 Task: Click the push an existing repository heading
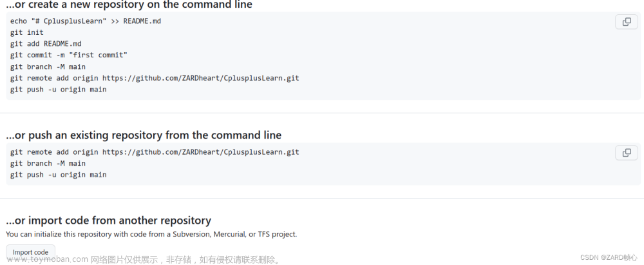click(144, 135)
